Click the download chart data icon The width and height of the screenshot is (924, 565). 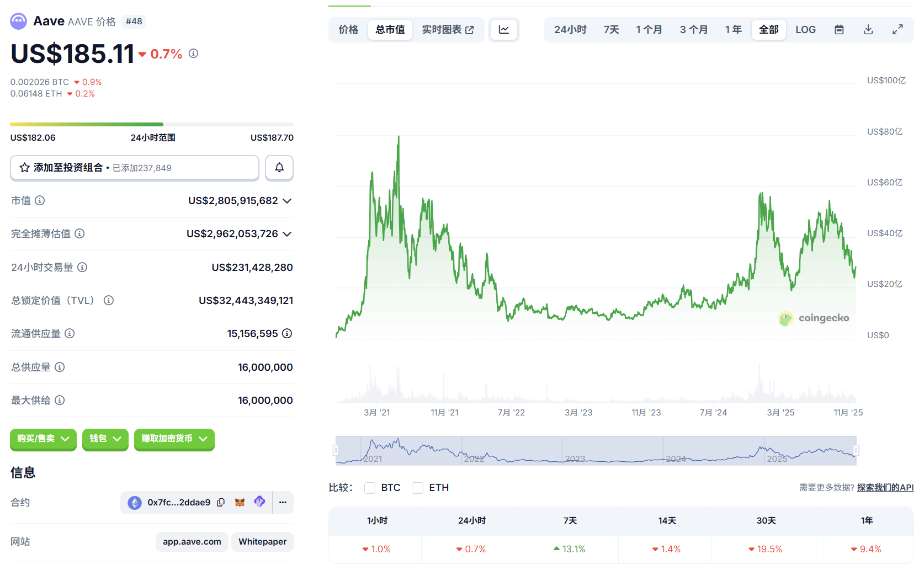pyautogui.click(x=868, y=30)
